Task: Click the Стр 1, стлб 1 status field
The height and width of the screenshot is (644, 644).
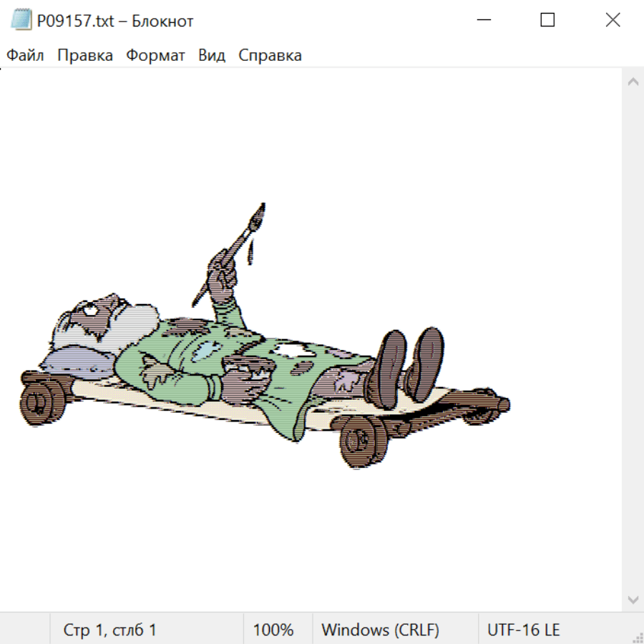Action: pos(110,630)
